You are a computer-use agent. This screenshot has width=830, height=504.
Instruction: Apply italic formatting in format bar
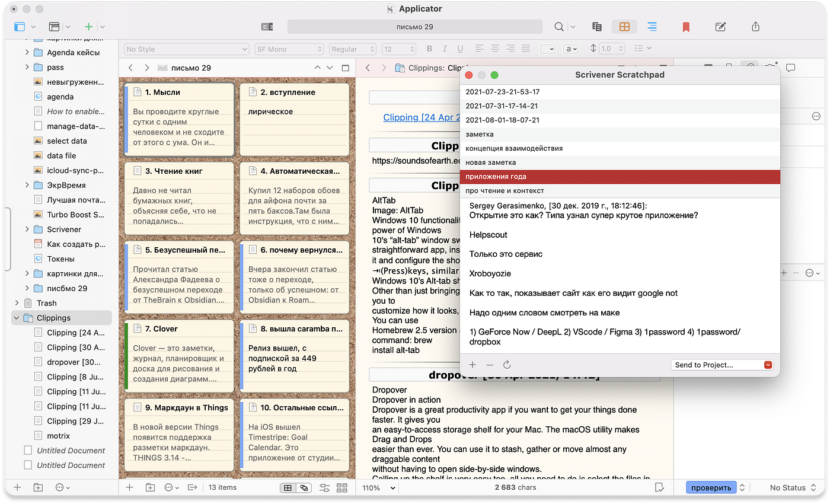[x=445, y=49]
